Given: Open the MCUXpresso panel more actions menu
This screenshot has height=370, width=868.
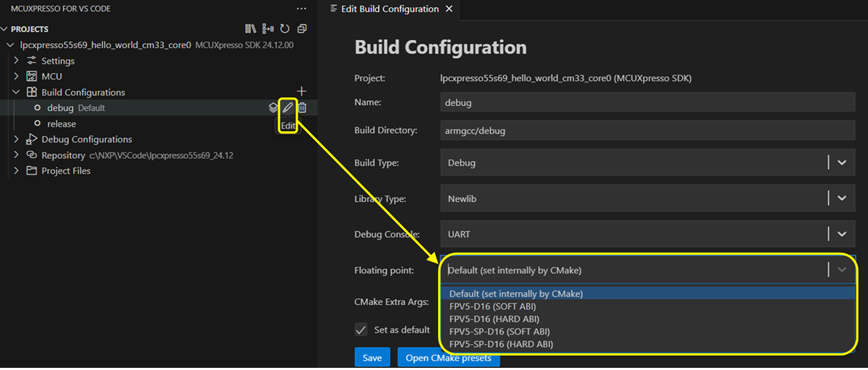Looking at the screenshot, I should (301, 9).
